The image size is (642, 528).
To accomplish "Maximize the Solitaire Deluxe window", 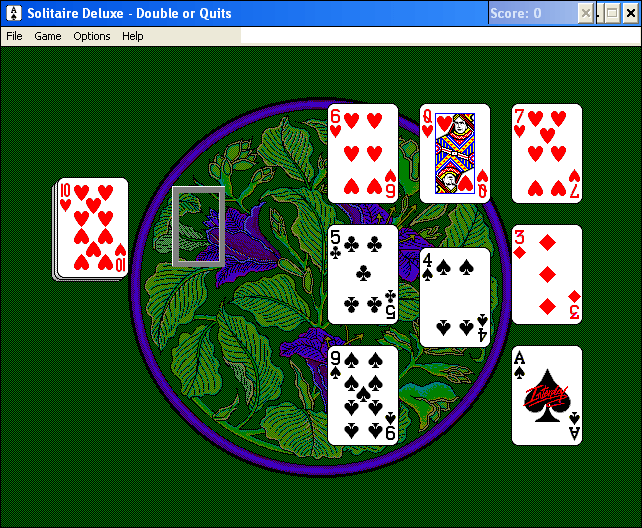I will (612, 14).
